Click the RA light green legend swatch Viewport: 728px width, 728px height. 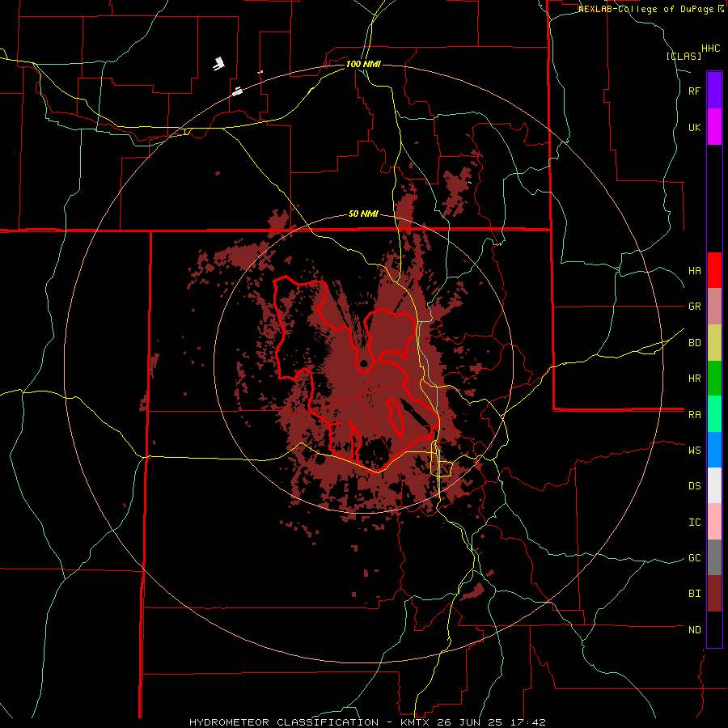click(x=714, y=414)
